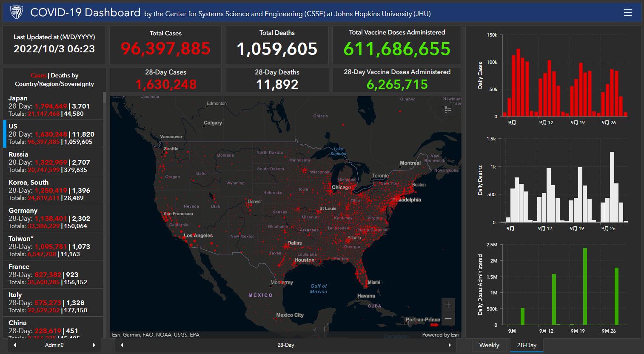The height and width of the screenshot is (354, 644).
Task: Click the last updated timestamp 2022/10/3 06:23
Action: pos(54,49)
